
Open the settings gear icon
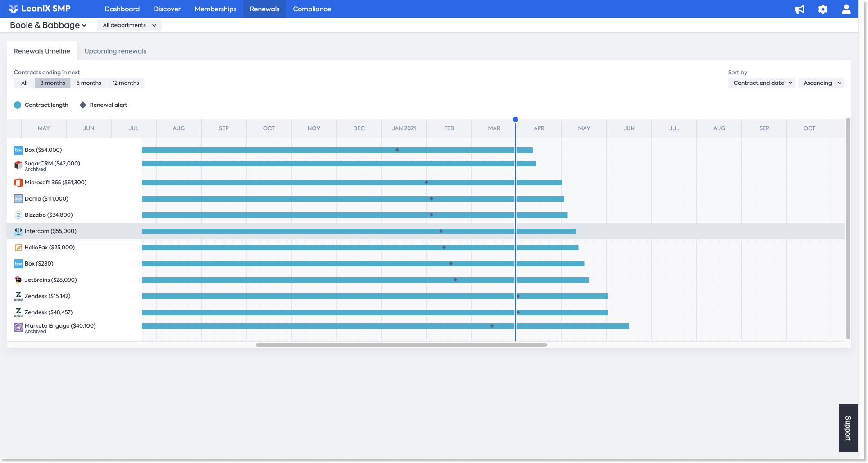point(823,9)
